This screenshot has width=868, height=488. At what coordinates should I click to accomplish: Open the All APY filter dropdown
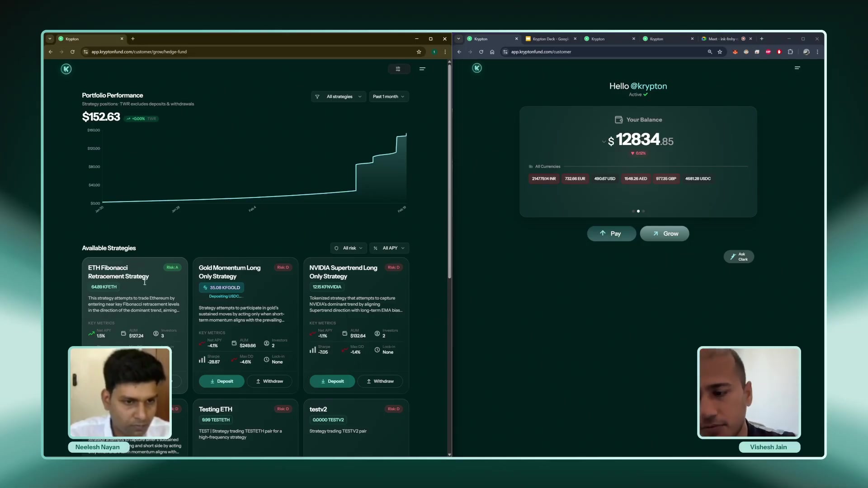[389, 248]
